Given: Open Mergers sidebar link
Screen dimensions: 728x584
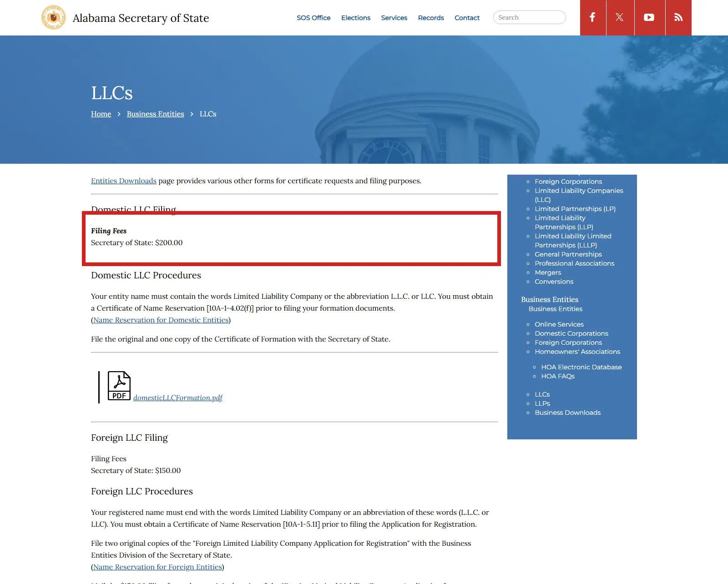Looking at the screenshot, I should [548, 272].
